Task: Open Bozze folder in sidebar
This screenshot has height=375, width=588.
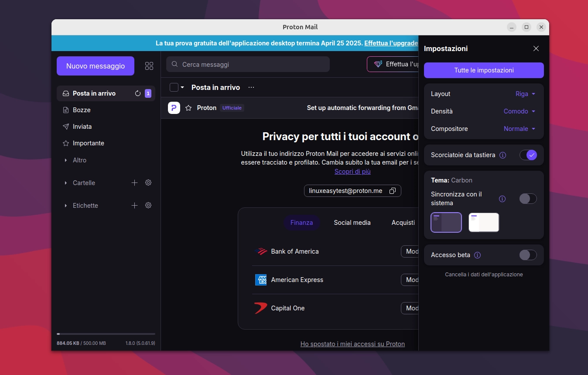Action: 106,110
